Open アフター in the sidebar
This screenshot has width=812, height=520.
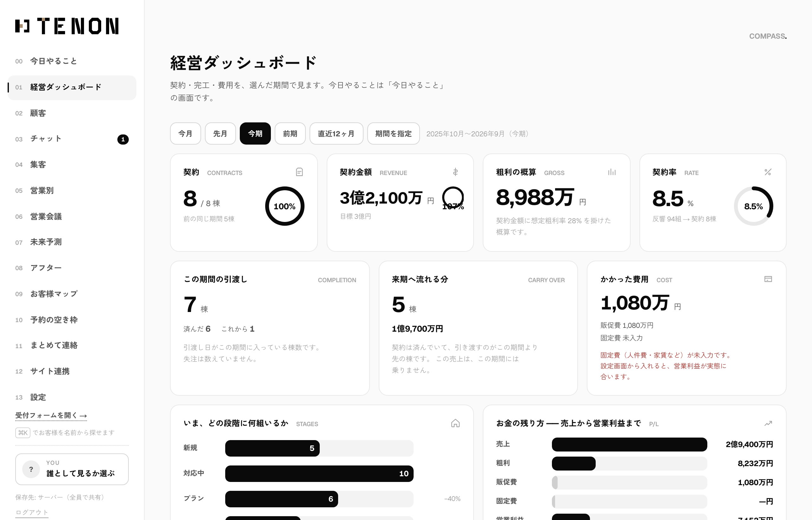click(72, 268)
